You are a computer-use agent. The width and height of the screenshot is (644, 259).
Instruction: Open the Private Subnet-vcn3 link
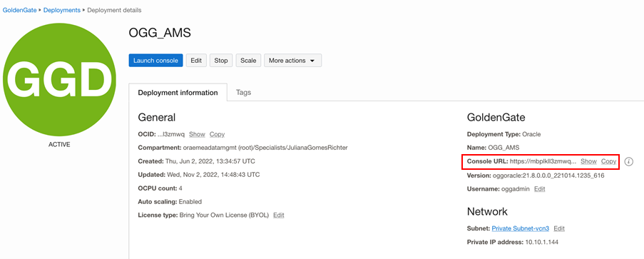point(521,228)
